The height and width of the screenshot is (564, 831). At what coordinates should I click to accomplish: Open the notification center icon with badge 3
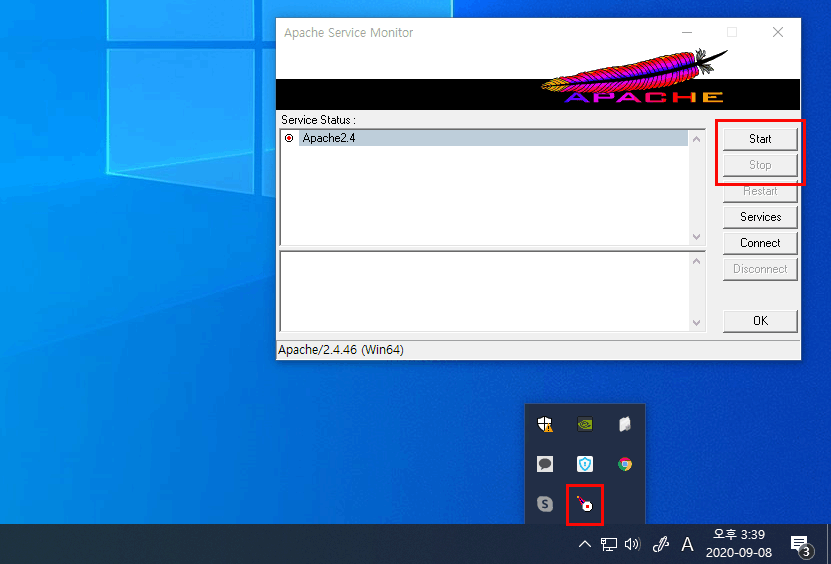[x=801, y=544]
